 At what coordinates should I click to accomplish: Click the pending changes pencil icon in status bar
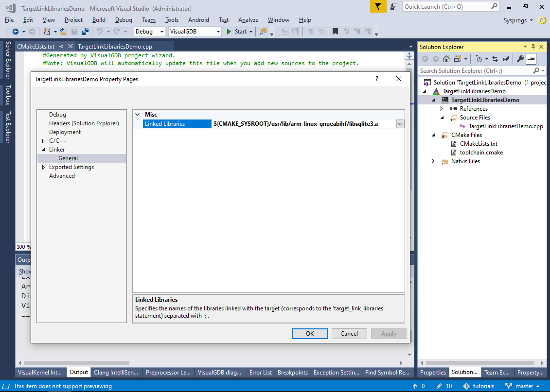[x=439, y=386]
